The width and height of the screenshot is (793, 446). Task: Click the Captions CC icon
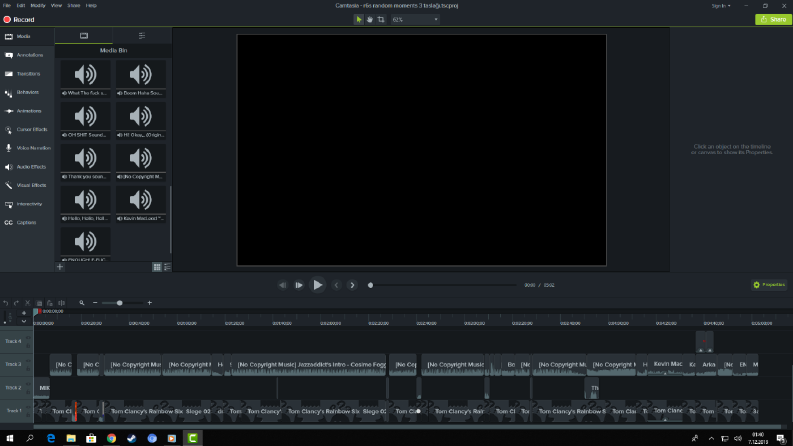[9, 222]
